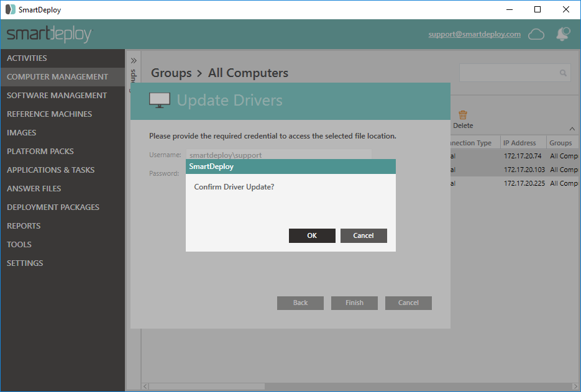581x392 pixels.
Task: Click IP Address column header
Action: pyautogui.click(x=523, y=143)
